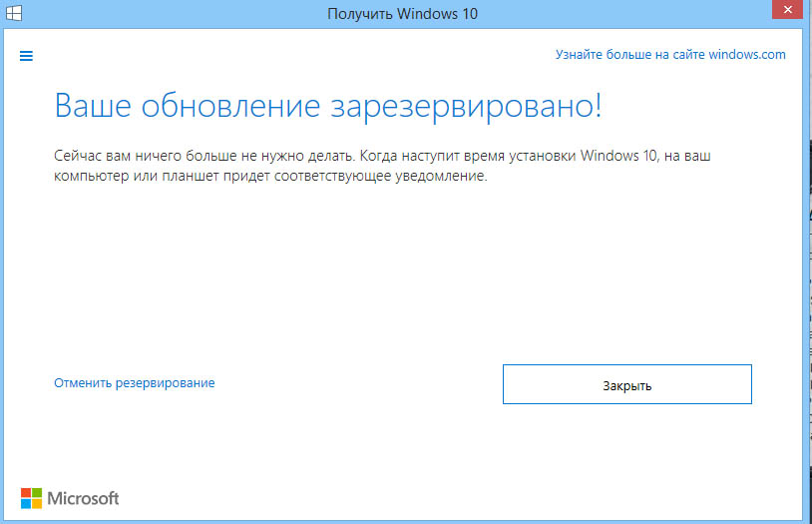
Task: Click paragraph starting "Сейчас вам ничего больше"
Action: (x=382, y=166)
